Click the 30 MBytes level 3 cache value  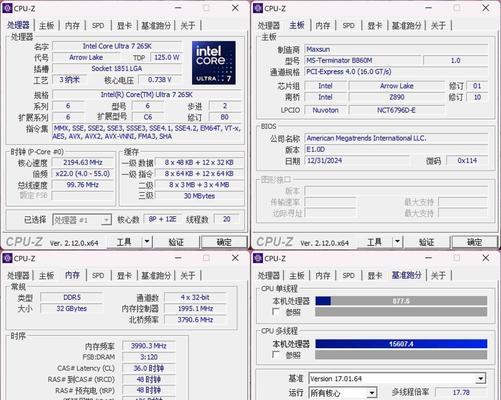pos(199,196)
